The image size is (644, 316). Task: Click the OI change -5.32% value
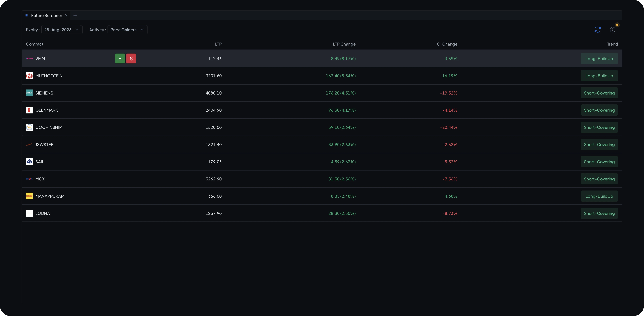click(x=450, y=162)
